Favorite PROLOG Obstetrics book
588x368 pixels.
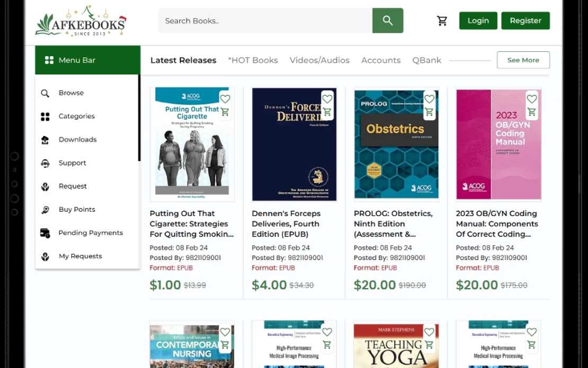click(x=429, y=99)
